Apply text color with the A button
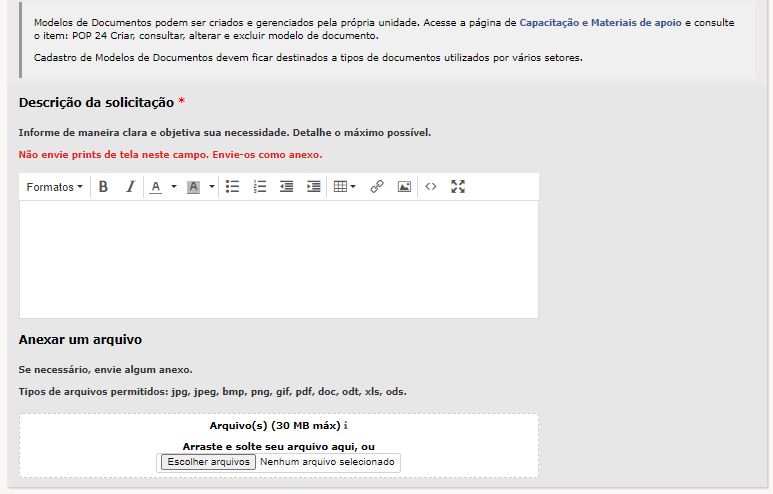 (x=156, y=187)
